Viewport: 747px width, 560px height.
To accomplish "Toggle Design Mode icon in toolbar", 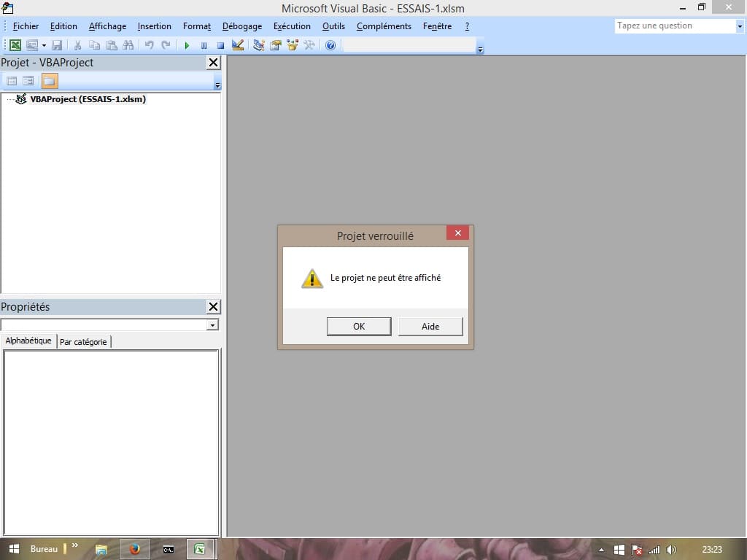I will click(x=238, y=45).
